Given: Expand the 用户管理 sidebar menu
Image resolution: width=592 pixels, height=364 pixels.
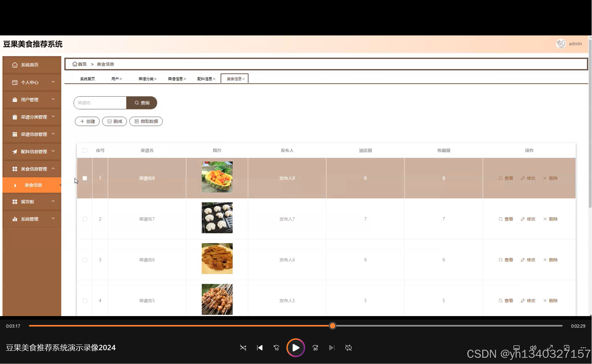Looking at the screenshot, I should pyautogui.click(x=32, y=99).
